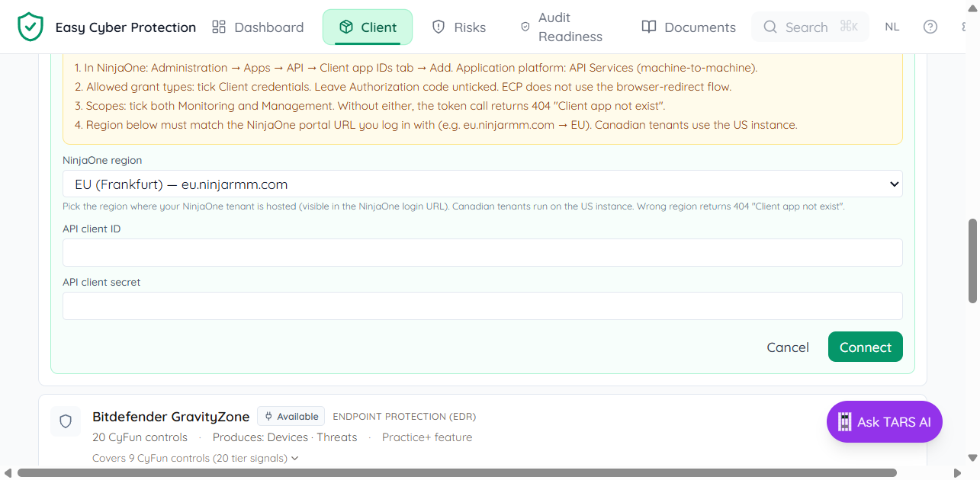Image resolution: width=980 pixels, height=480 pixels.
Task: Click the Audit Readiness shield check icon
Action: (x=525, y=27)
